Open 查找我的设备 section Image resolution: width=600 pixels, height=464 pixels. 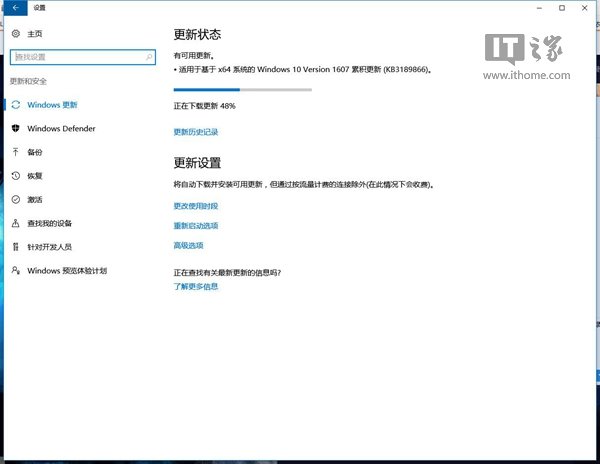[49, 223]
